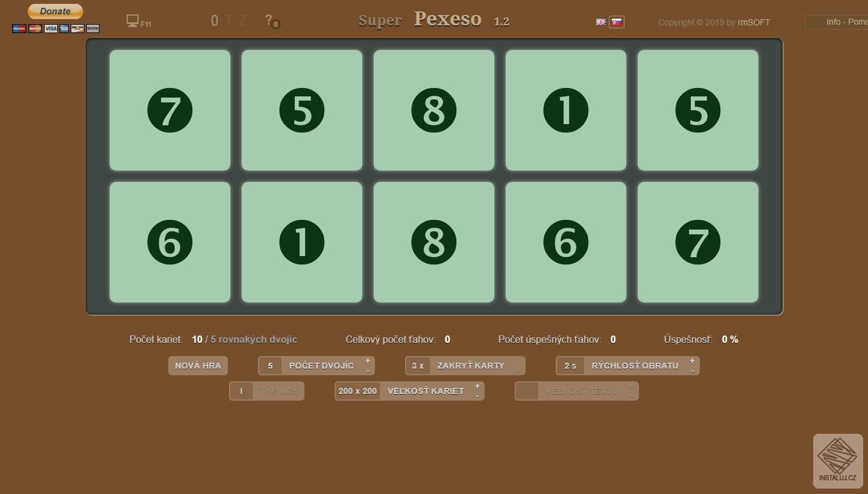Decrease Veľkosť kariet with the minus
868x494 pixels.
coord(477,396)
